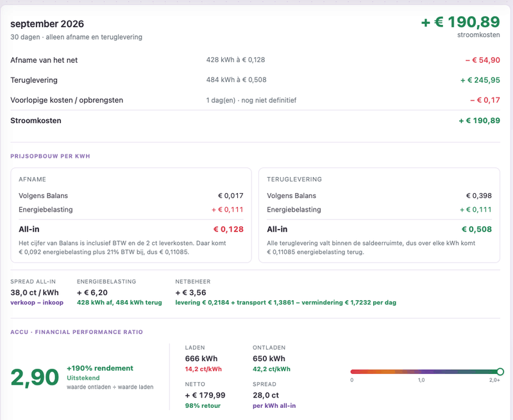Select the '28,0 ct' Spread value
Screen dimensions: 513x420
click(265, 395)
